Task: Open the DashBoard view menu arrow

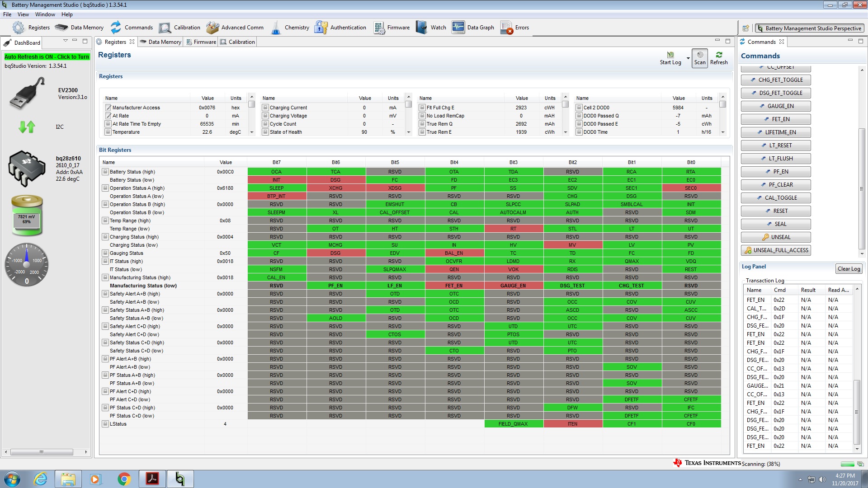Action: pos(66,41)
